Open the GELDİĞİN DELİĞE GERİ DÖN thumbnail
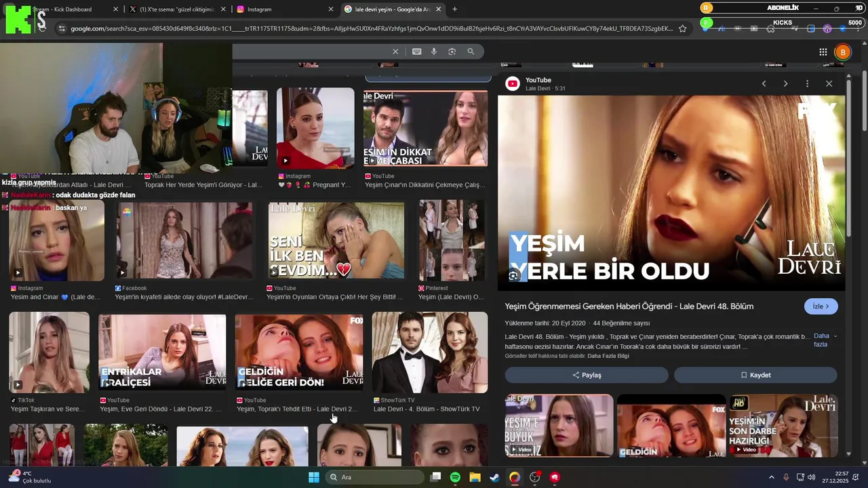Viewport: 868px width, 488px height. [x=299, y=353]
